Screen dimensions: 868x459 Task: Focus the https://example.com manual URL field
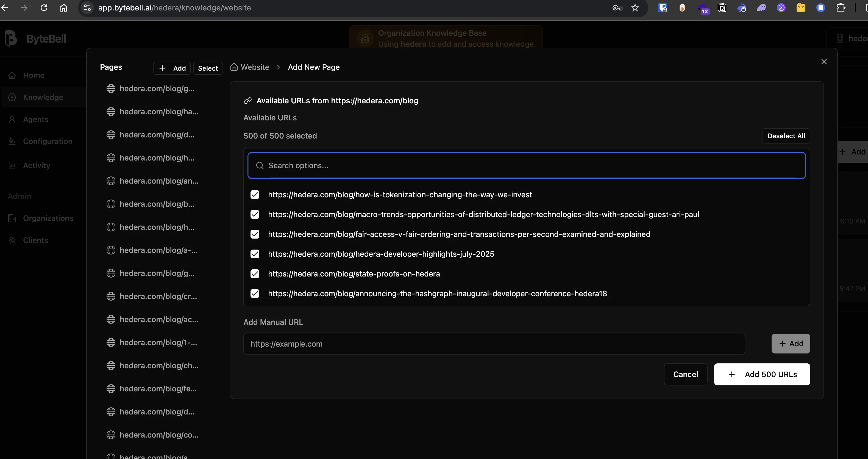494,344
